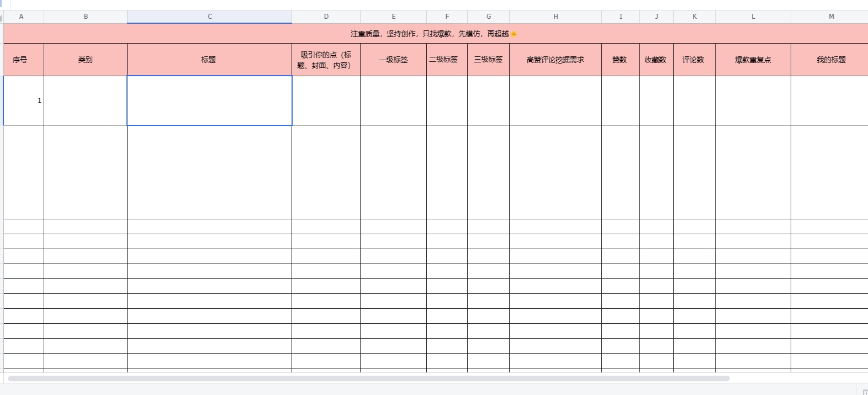
Task: Click the grid icon in bottom-right corner
Action: [x=864, y=392]
